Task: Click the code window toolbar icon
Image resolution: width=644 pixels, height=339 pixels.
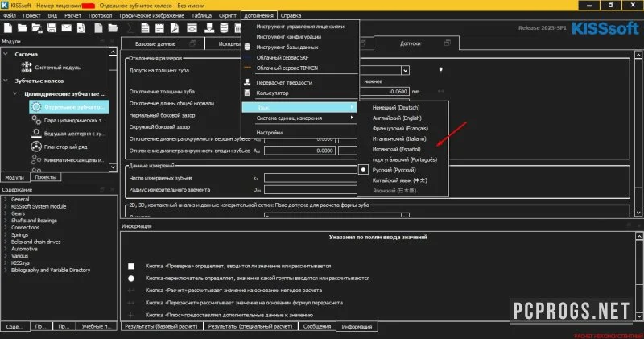Action: pyautogui.click(x=192, y=28)
